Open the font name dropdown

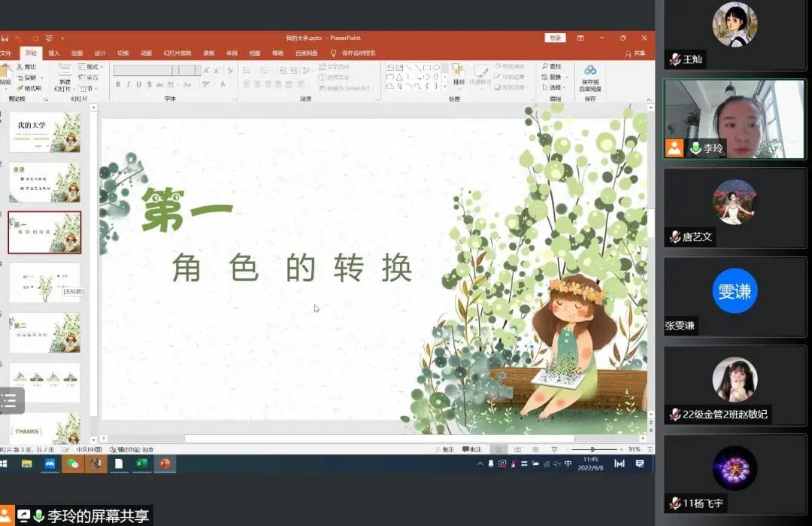175,71
